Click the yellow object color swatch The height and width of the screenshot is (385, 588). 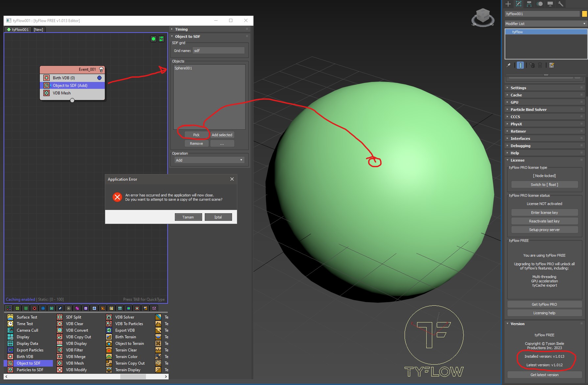coord(584,14)
